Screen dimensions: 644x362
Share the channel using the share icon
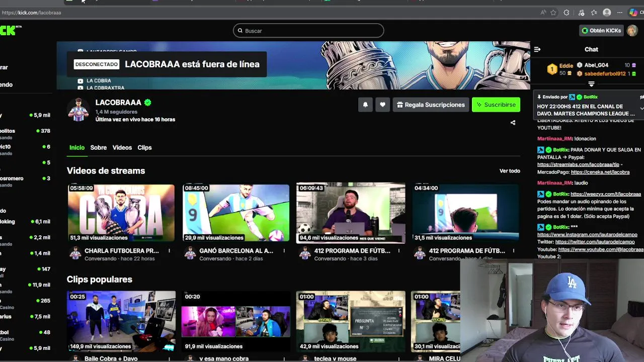click(x=513, y=123)
